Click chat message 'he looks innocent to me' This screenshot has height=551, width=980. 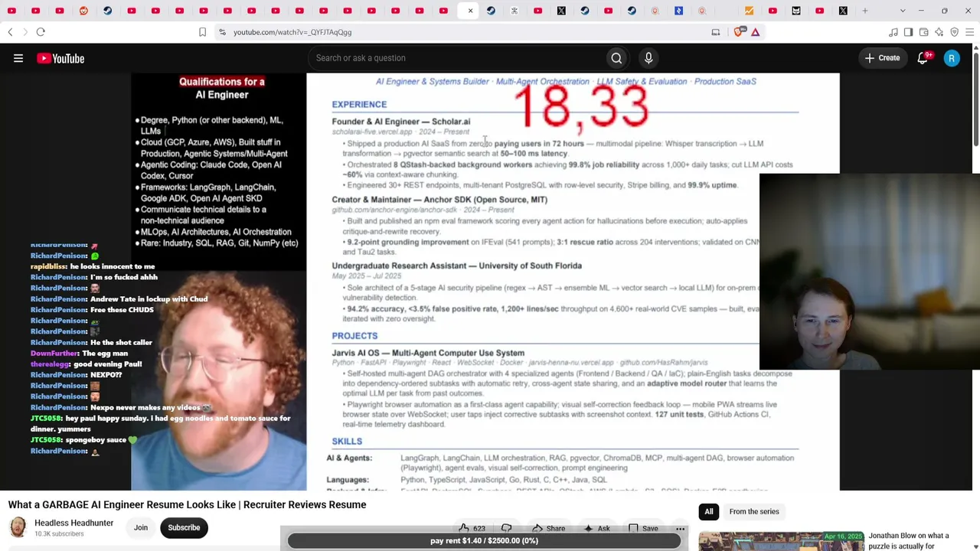[x=113, y=266]
